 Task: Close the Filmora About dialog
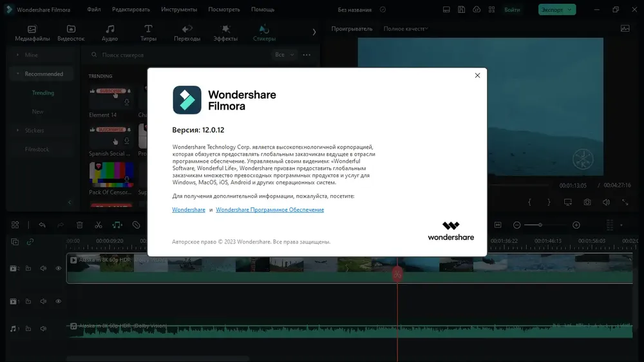point(477,75)
